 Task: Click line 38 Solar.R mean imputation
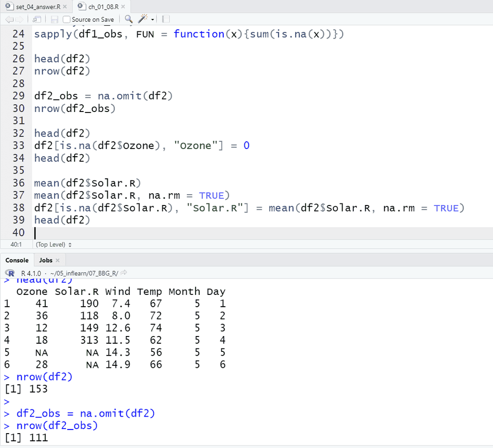[x=250, y=208]
